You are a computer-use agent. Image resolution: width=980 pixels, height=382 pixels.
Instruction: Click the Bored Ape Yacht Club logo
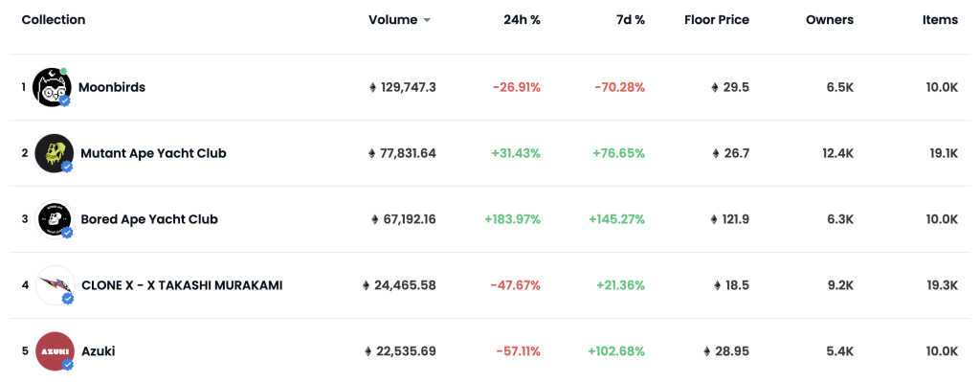coord(55,219)
